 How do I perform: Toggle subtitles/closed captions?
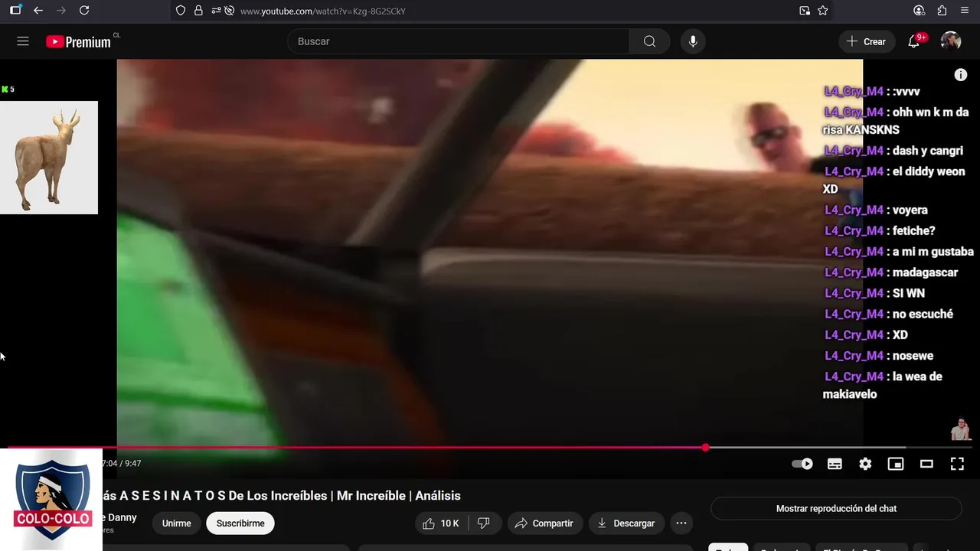point(835,464)
